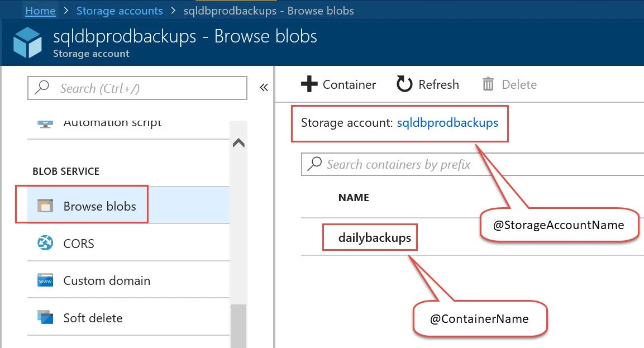The width and height of the screenshot is (644, 348).
Task: Navigate to Home via breadcrumb
Action: pyautogui.click(x=40, y=10)
